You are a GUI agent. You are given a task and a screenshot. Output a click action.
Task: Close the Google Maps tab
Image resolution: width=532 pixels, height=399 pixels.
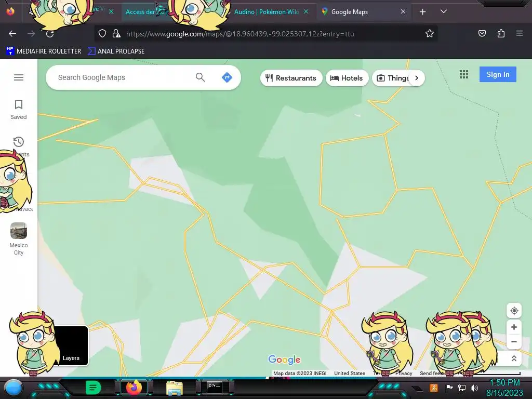click(x=403, y=11)
